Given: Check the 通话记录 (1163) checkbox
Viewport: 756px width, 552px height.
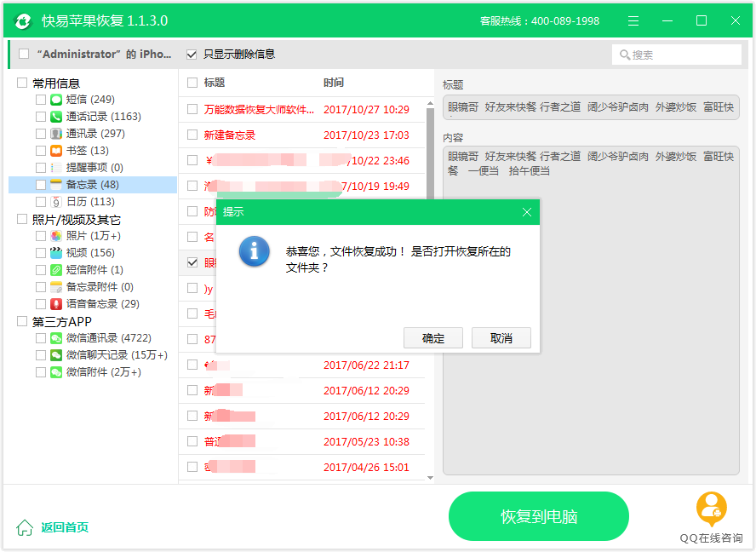Looking at the screenshot, I should point(41,117).
